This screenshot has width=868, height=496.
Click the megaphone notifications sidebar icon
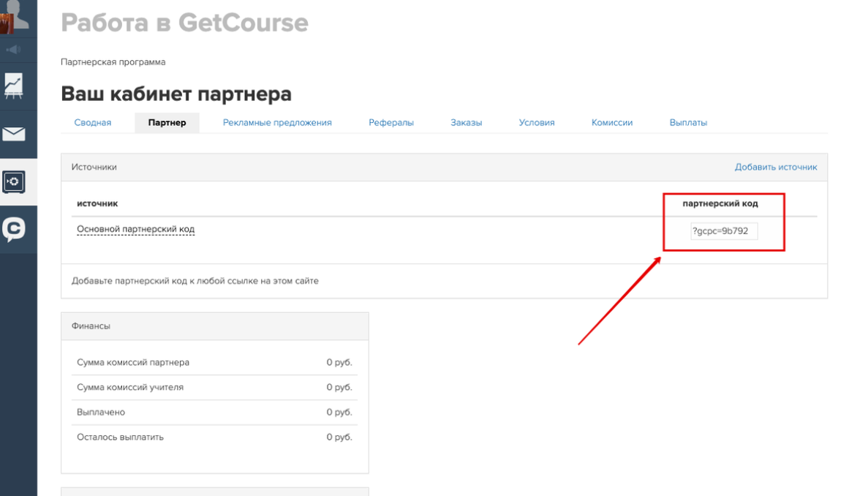point(13,50)
